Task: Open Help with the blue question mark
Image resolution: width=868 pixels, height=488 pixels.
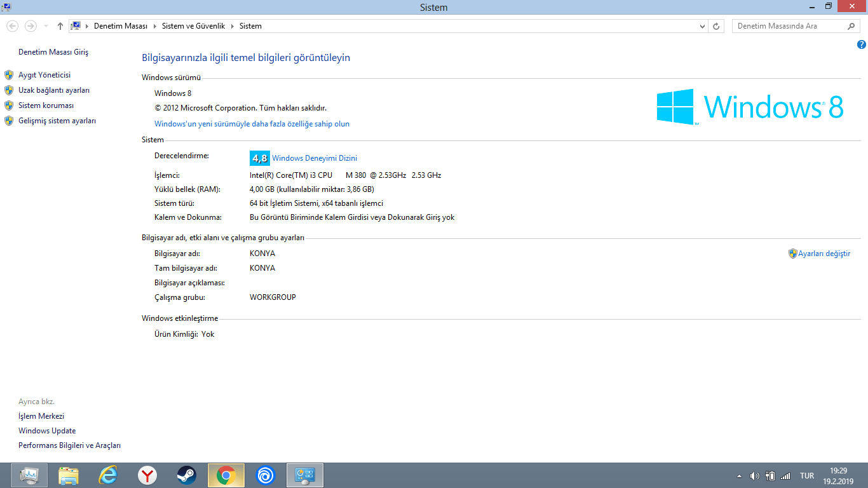Action: [861, 44]
